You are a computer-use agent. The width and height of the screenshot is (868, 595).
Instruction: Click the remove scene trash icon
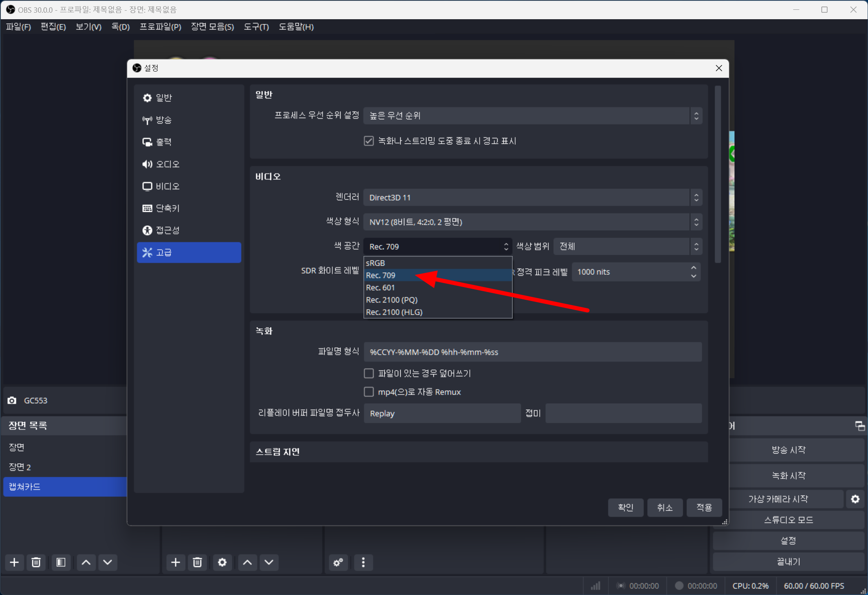click(x=36, y=562)
